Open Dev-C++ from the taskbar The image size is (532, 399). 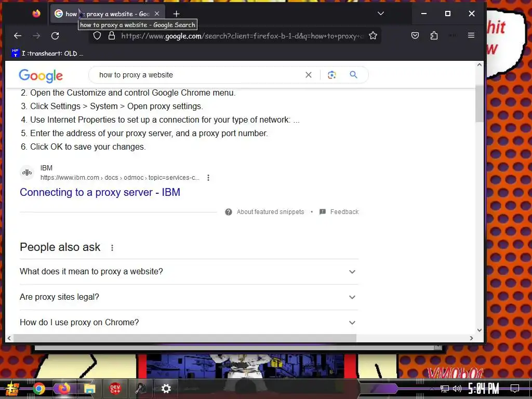115,389
